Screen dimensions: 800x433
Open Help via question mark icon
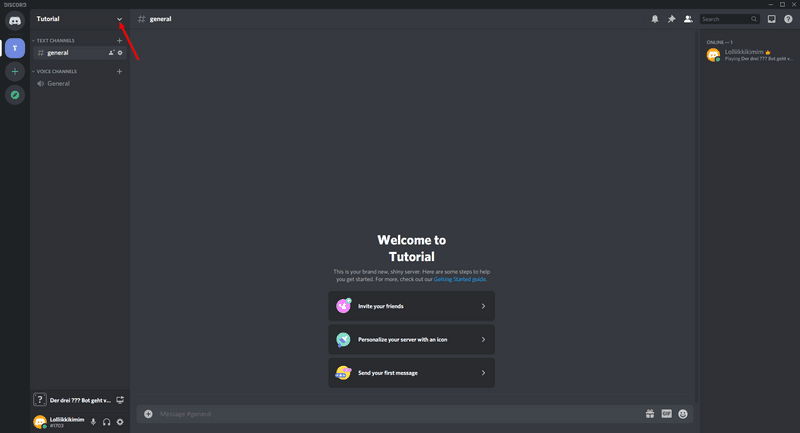click(788, 19)
